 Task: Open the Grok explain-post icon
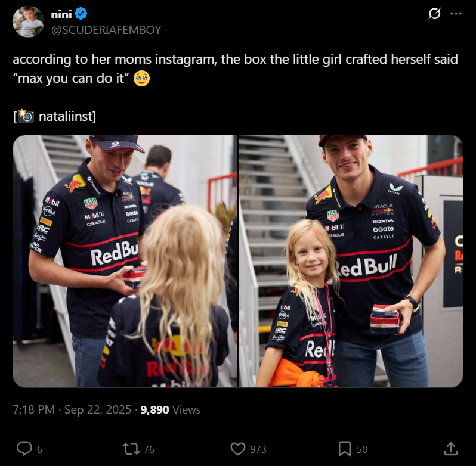coord(434,14)
